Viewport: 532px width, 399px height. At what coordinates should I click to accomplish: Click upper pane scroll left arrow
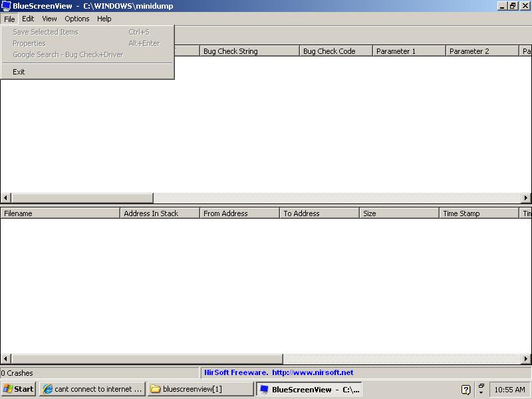[x=5, y=198]
